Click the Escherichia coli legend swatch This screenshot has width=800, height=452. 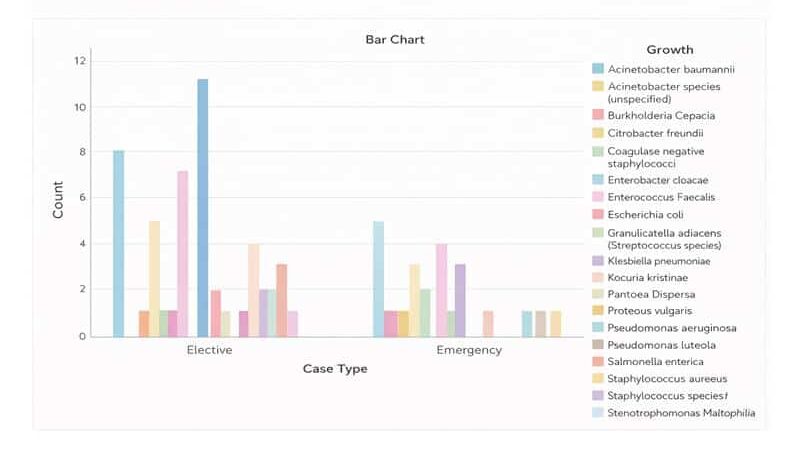pos(598,214)
